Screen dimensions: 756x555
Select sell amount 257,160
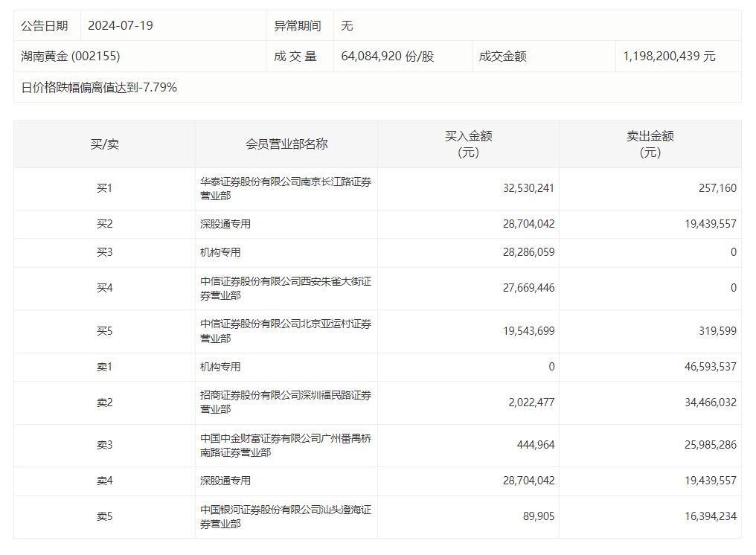click(717, 188)
